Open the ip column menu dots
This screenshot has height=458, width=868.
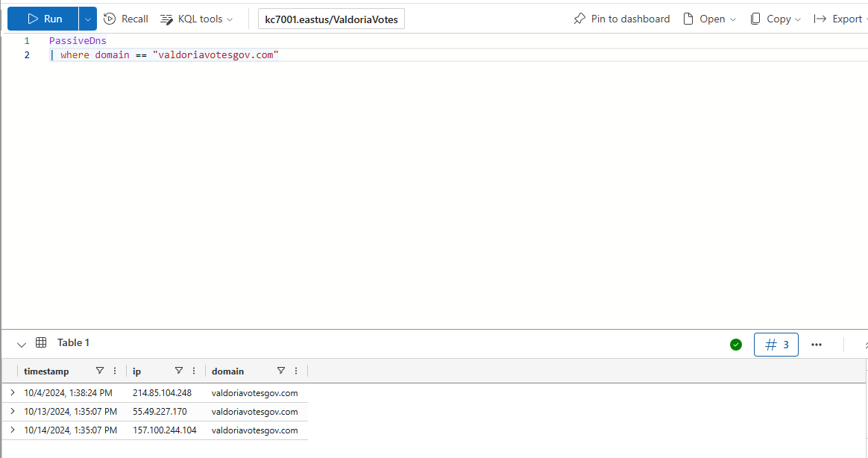click(x=194, y=371)
